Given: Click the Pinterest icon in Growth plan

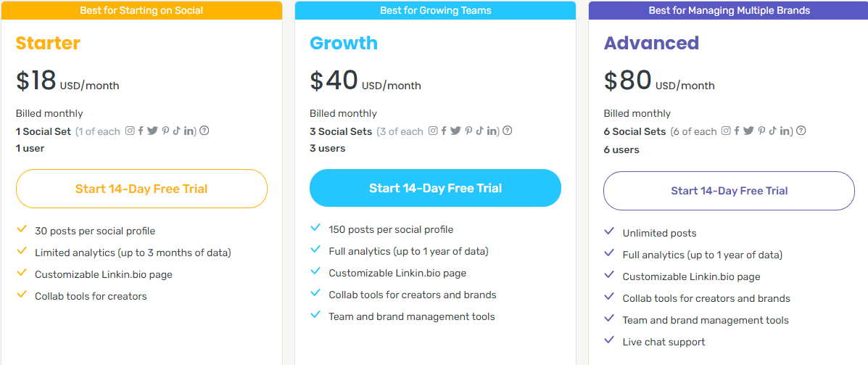Looking at the screenshot, I should pyautogui.click(x=468, y=131).
